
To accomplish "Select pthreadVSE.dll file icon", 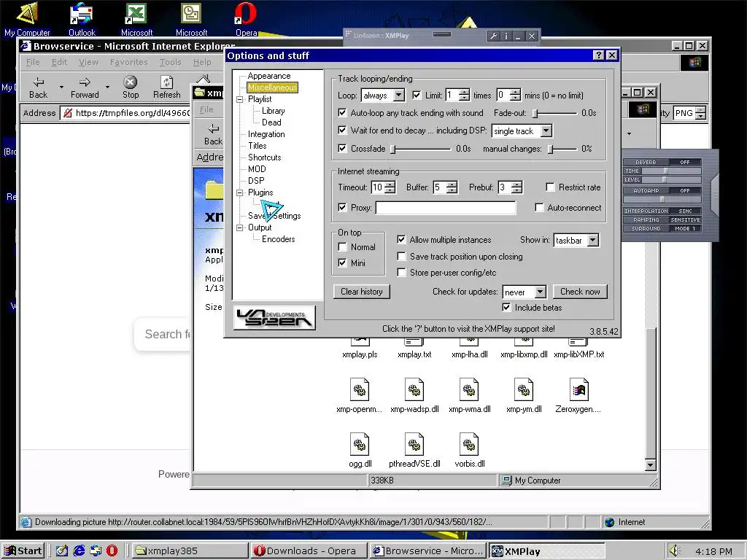I will coord(414,444).
